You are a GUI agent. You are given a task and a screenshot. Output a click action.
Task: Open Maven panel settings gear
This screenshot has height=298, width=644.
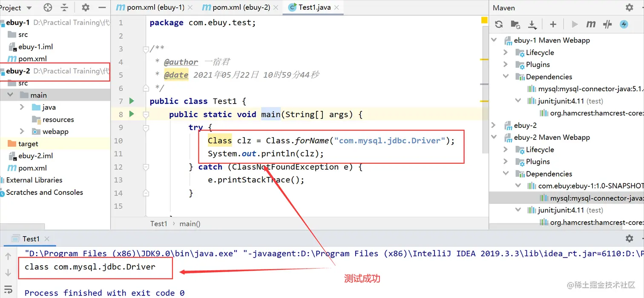pyautogui.click(x=629, y=8)
